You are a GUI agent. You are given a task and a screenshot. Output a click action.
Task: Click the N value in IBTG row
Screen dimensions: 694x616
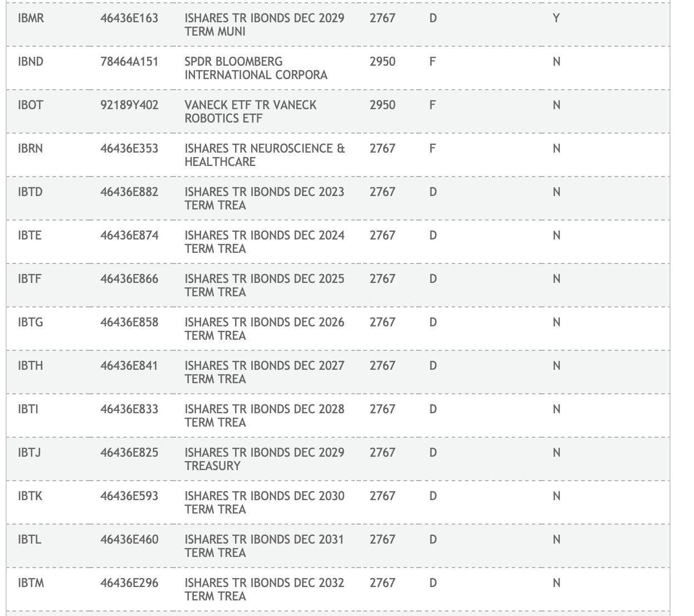click(x=556, y=322)
